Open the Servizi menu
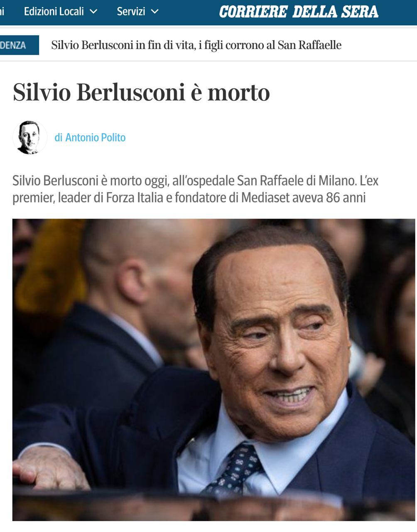 137,12
